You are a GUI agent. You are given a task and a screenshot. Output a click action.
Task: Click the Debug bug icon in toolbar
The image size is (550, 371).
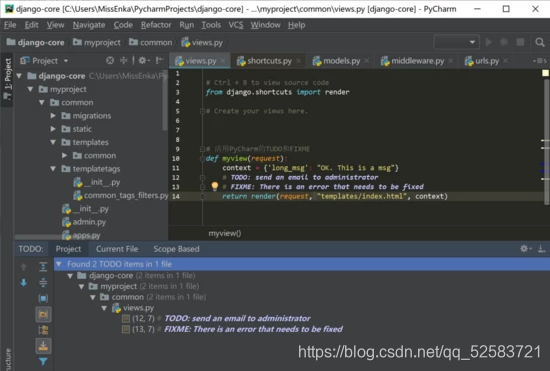[x=504, y=42]
